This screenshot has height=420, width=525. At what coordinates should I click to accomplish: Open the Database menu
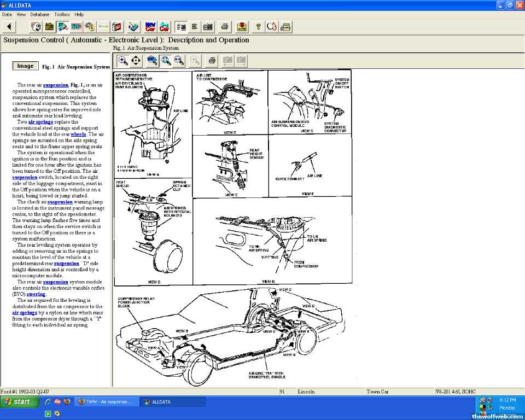coord(39,14)
